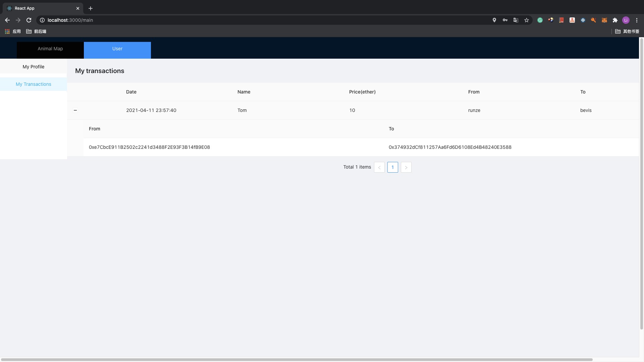Click the Grammarly extension icon
This screenshot has height=362, width=644.
[540, 20]
